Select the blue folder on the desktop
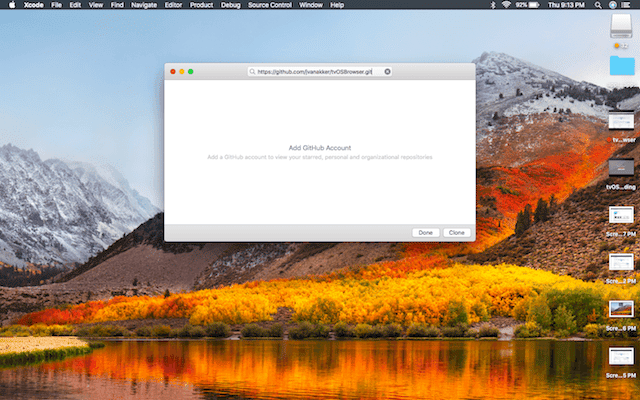The image size is (640, 400). click(621, 66)
